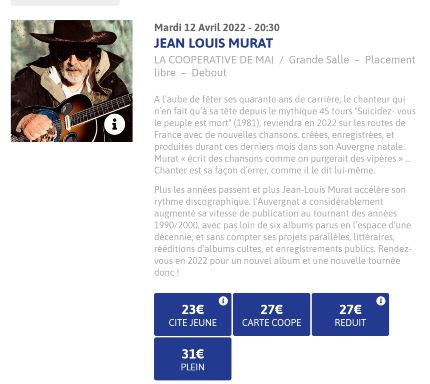Click the info icon on the artist photo
This screenshot has width=430, height=384.
coord(114,125)
